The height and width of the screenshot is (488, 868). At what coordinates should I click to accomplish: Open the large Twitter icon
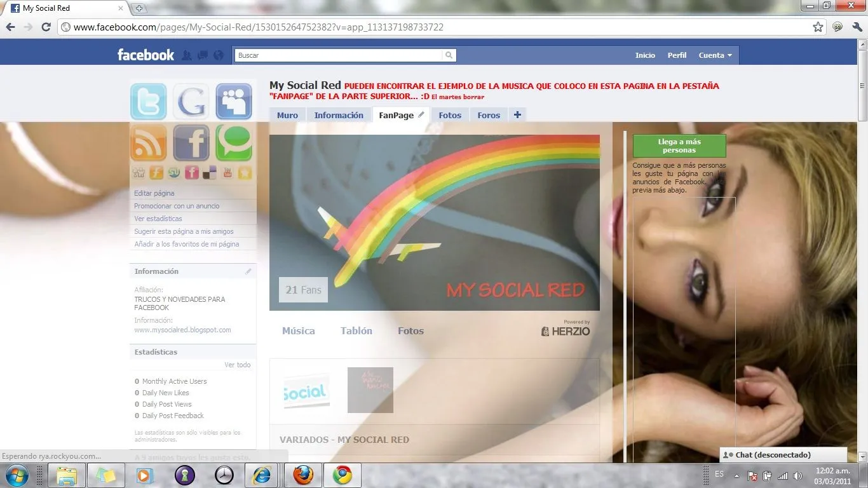(149, 102)
